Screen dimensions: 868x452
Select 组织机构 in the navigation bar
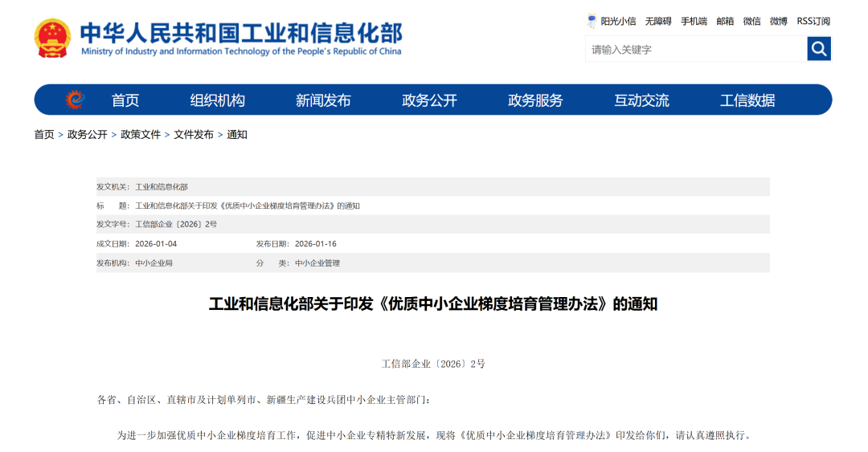(217, 100)
